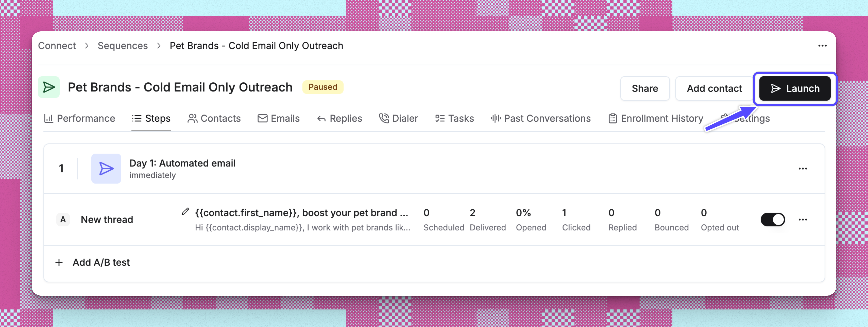View the Enrollment History tab
The height and width of the screenshot is (327, 868).
[656, 118]
